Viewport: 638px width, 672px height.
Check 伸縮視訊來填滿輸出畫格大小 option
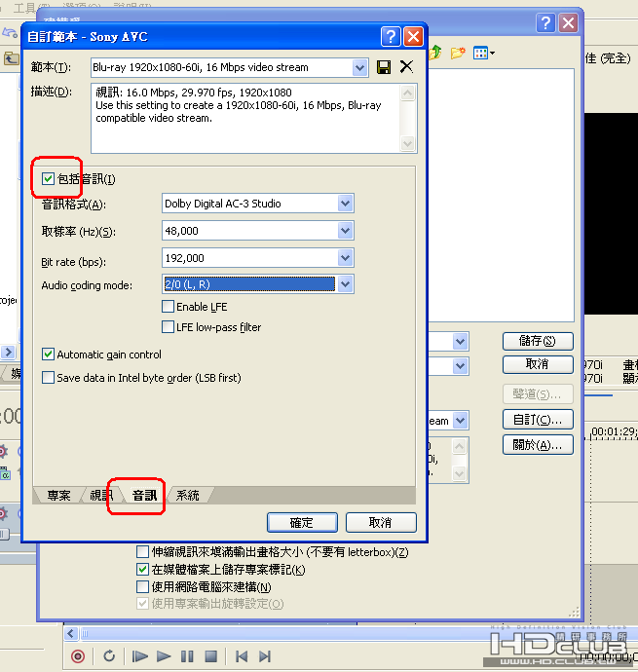click(142, 551)
